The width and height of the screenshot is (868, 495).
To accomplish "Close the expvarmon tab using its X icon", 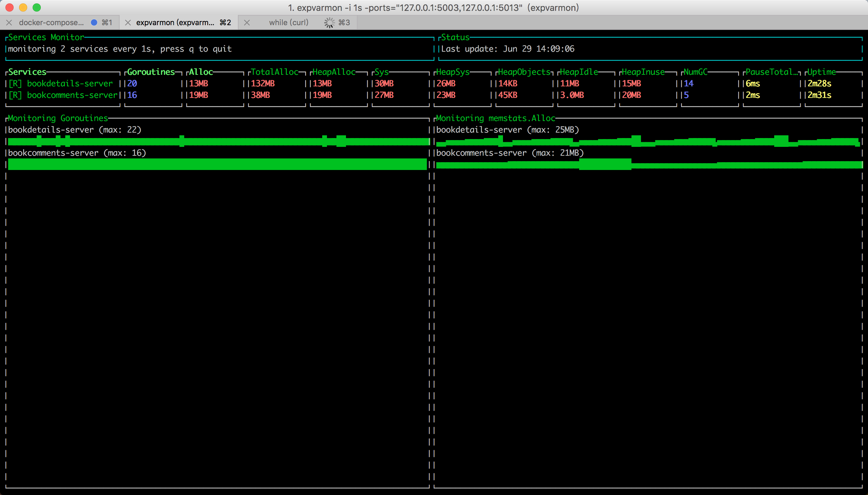I will coord(128,23).
